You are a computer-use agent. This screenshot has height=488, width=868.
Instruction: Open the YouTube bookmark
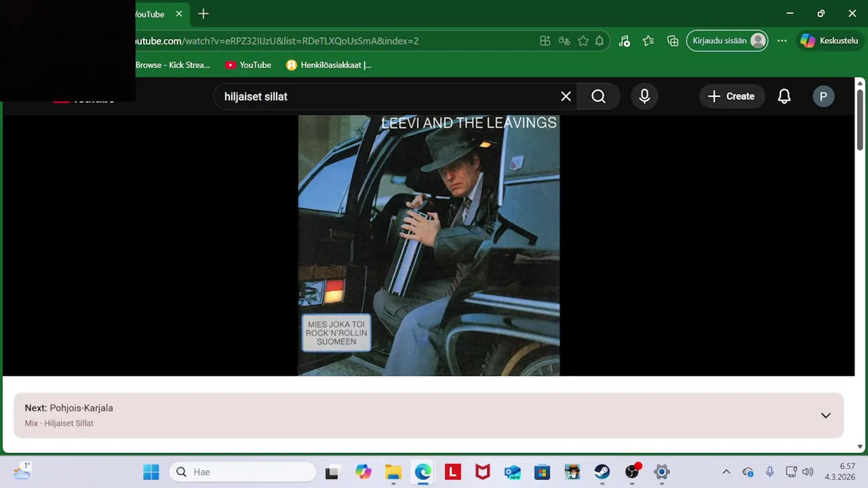(x=248, y=65)
